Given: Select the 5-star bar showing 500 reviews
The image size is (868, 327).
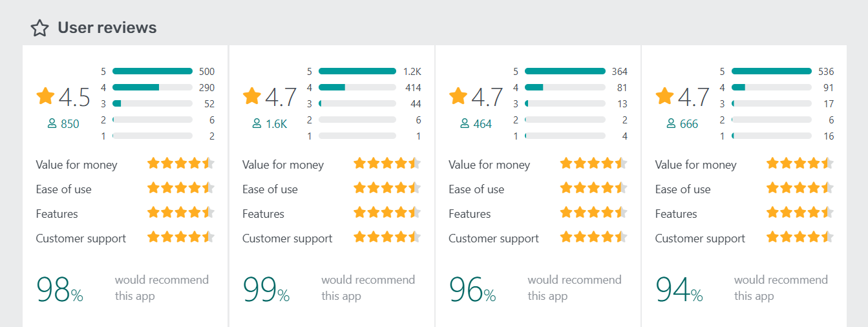Looking at the screenshot, I should pyautogui.click(x=153, y=71).
